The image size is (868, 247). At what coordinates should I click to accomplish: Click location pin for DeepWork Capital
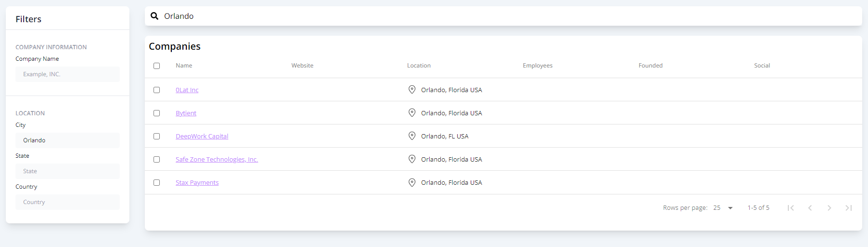tap(412, 136)
